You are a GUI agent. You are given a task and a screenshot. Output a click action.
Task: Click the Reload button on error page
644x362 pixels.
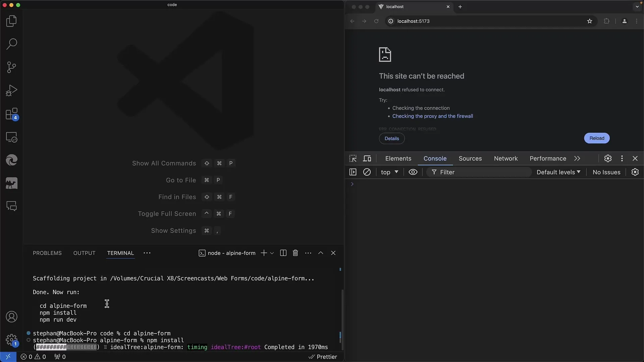[x=596, y=138]
